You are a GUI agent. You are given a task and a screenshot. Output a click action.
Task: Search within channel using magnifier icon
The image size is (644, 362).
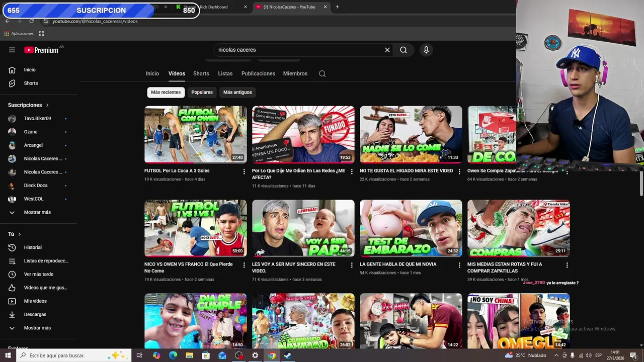coord(323,73)
